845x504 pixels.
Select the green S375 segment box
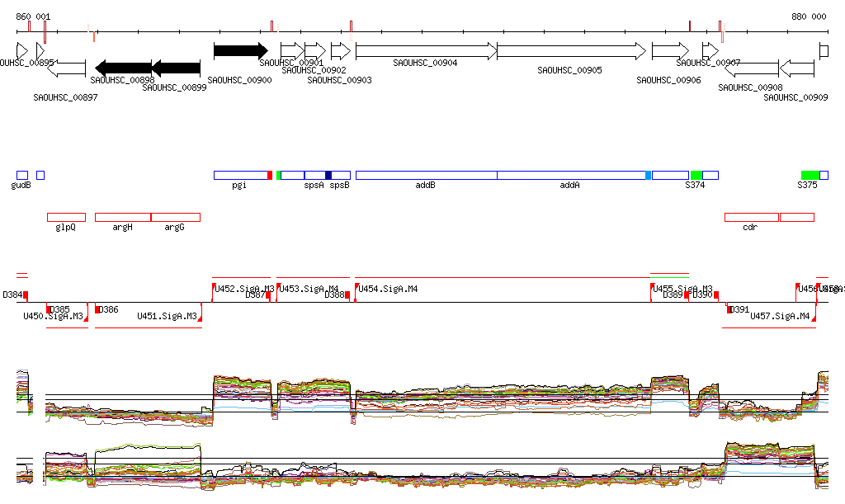pyautogui.click(x=810, y=175)
